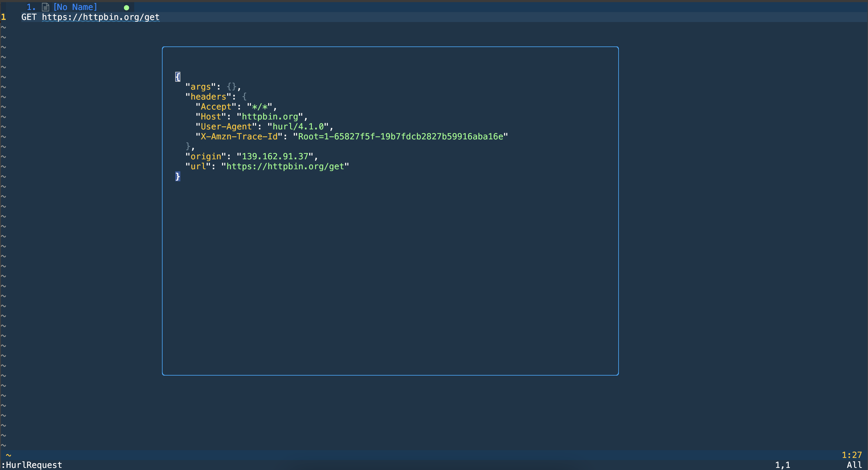The height and width of the screenshot is (470, 868).
Task: Click the "httpbin.org" Host value
Action: [x=270, y=116]
